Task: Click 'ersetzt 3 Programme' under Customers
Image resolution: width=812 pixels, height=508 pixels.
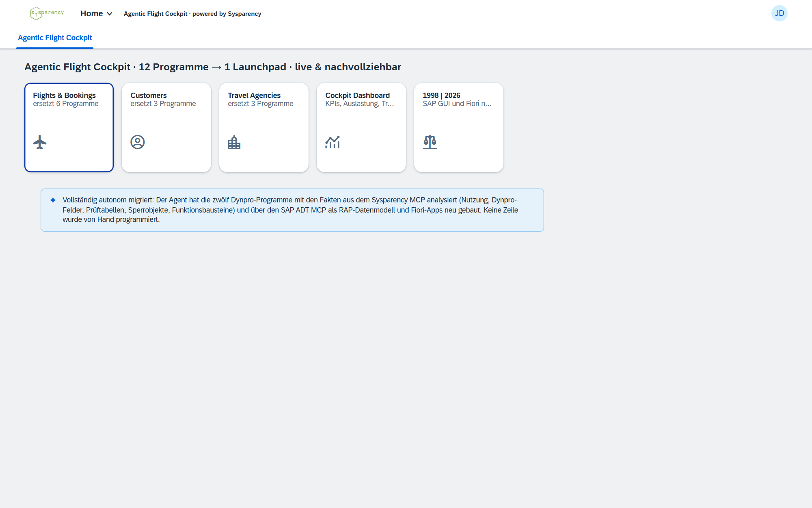Action: (163, 104)
